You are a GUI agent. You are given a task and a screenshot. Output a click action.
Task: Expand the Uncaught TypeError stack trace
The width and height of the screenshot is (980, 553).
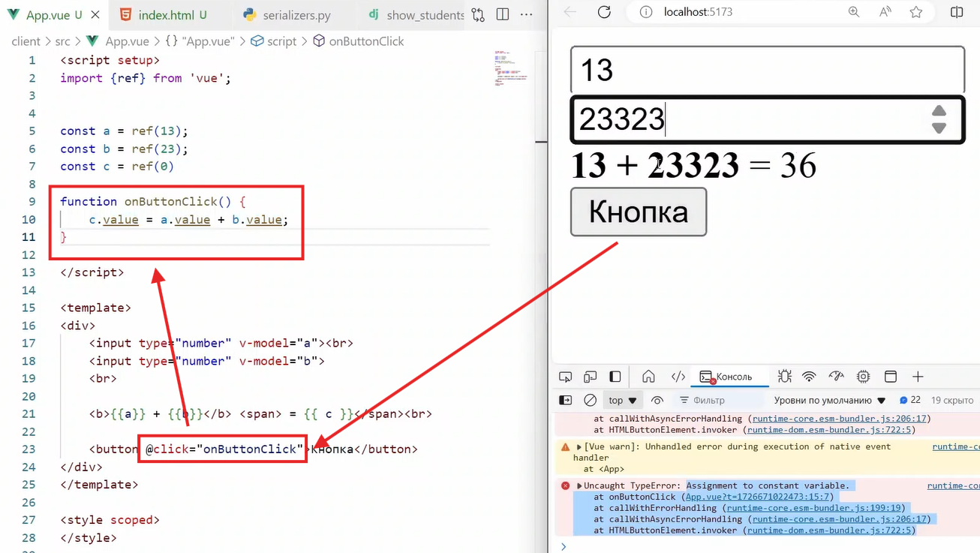[x=579, y=486]
